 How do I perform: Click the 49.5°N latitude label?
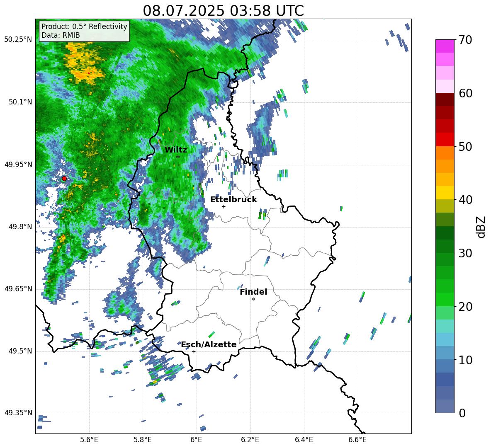click(20, 351)
